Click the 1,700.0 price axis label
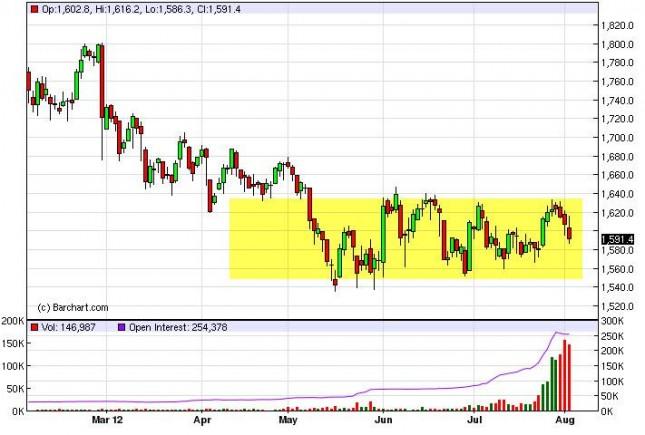The image size is (645, 435). (617, 138)
